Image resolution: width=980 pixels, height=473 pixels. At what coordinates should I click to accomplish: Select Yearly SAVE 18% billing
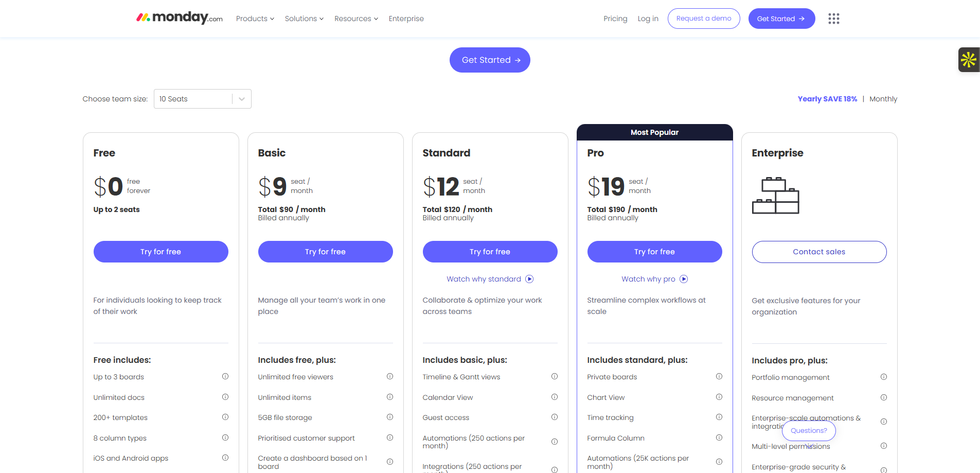click(x=827, y=99)
